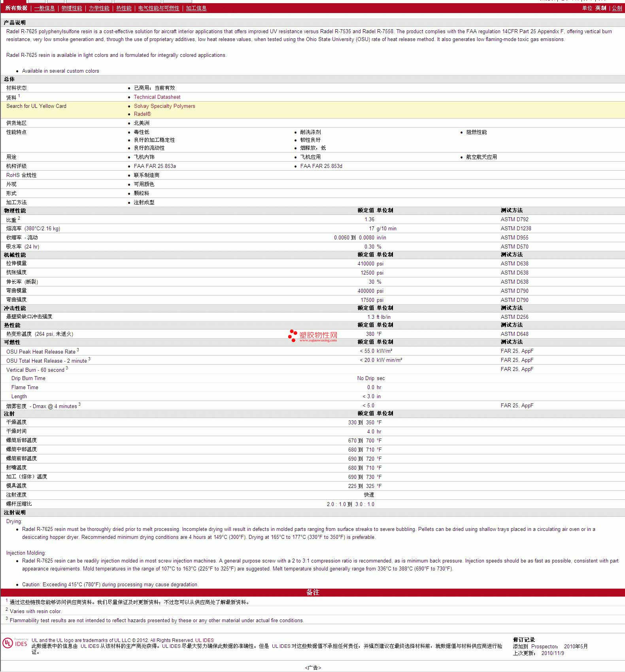Click the 航空航天应用 use entry
The height and width of the screenshot is (672, 625).
tap(481, 157)
